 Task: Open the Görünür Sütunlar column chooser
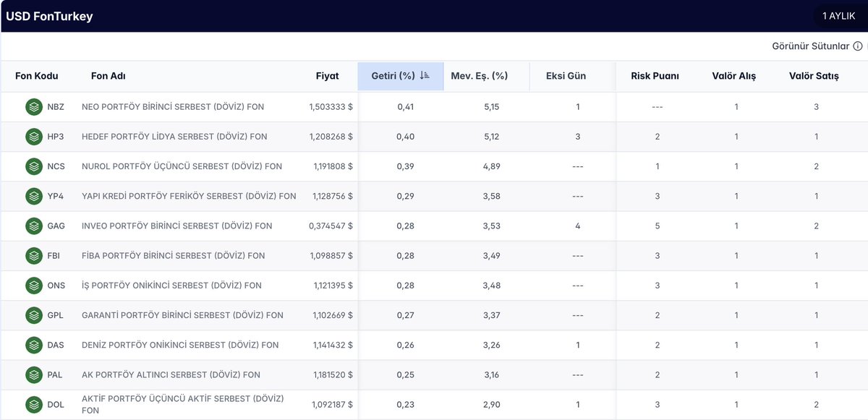pos(811,46)
